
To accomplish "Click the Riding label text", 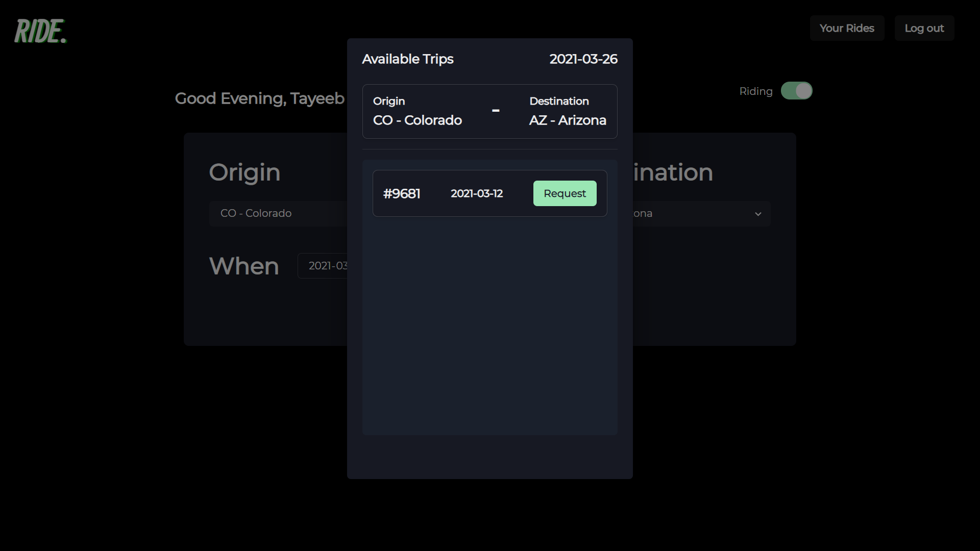I will 756,91.
